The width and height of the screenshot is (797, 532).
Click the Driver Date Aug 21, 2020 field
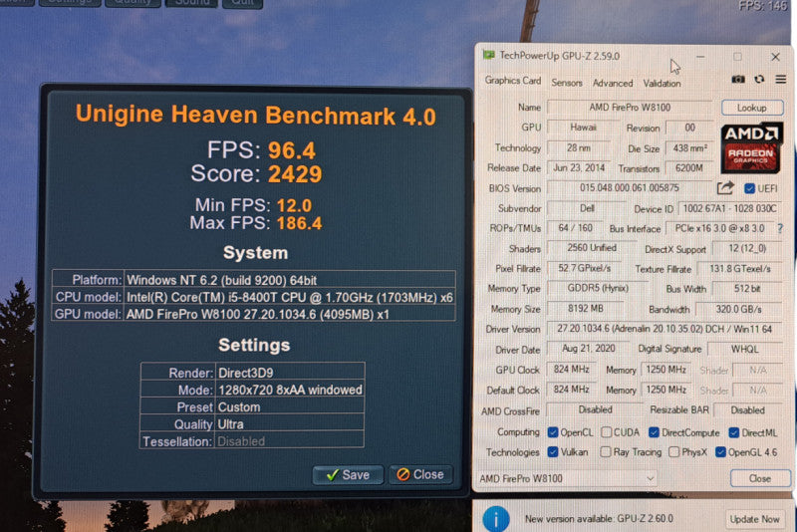click(x=588, y=348)
